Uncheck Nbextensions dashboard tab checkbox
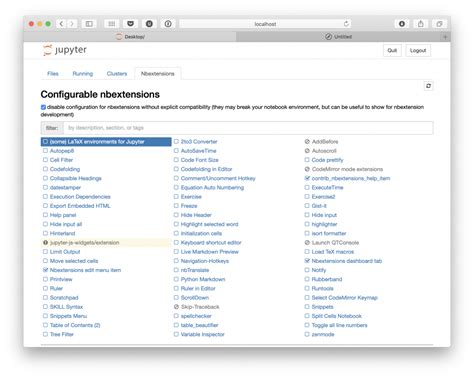Screen dimensions: 474x378 307,261
